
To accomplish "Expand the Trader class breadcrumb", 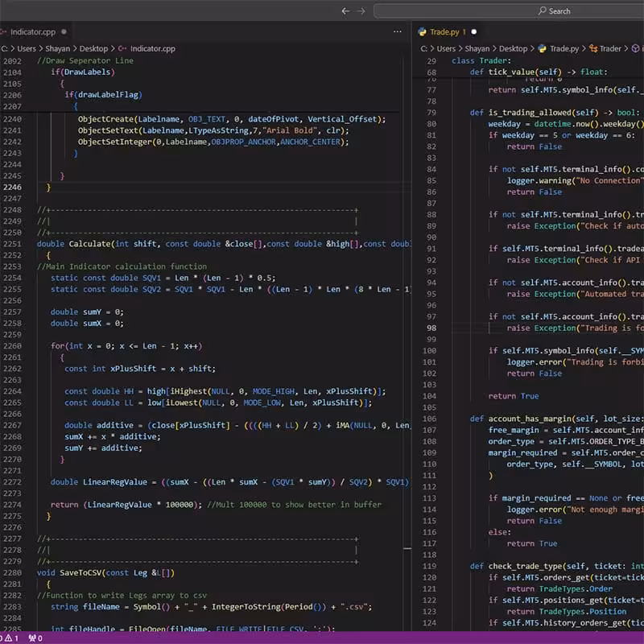I will point(610,48).
